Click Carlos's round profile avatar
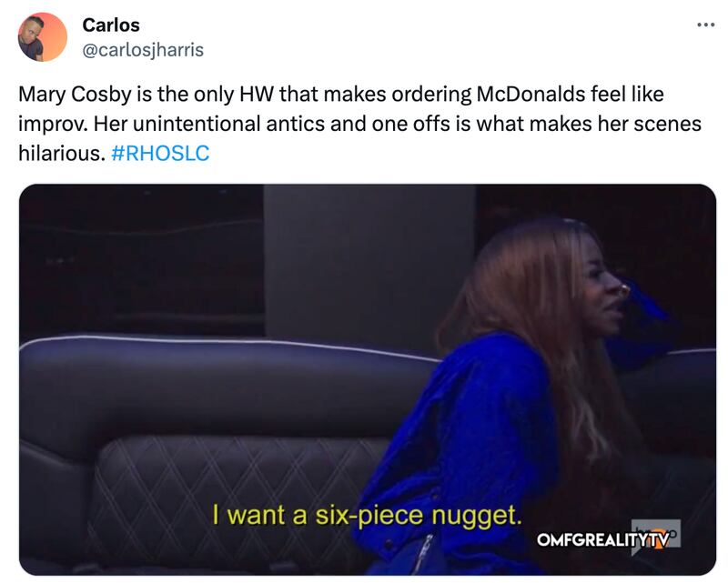Viewport: 728px width, 583px height. 42,37
